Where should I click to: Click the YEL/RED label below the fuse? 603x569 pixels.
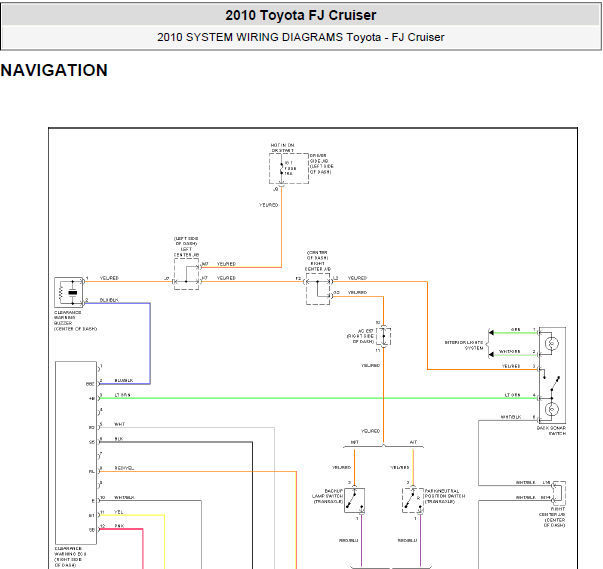pyautogui.click(x=268, y=205)
